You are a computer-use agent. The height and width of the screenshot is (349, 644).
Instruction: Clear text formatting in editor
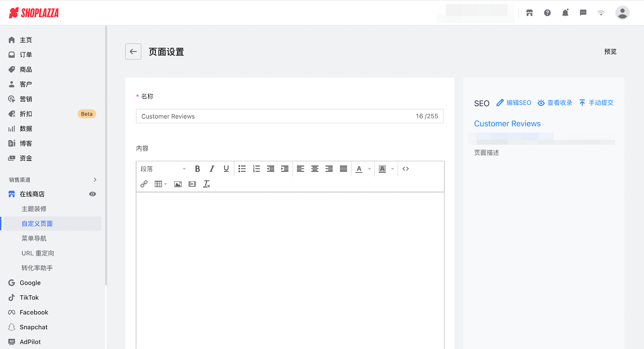pos(206,184)
